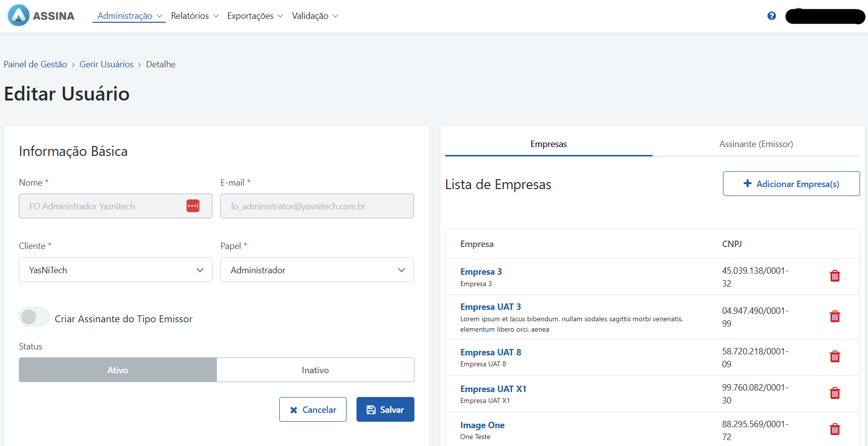
Task: Click the Salvar button
Action: click(385, 409)
